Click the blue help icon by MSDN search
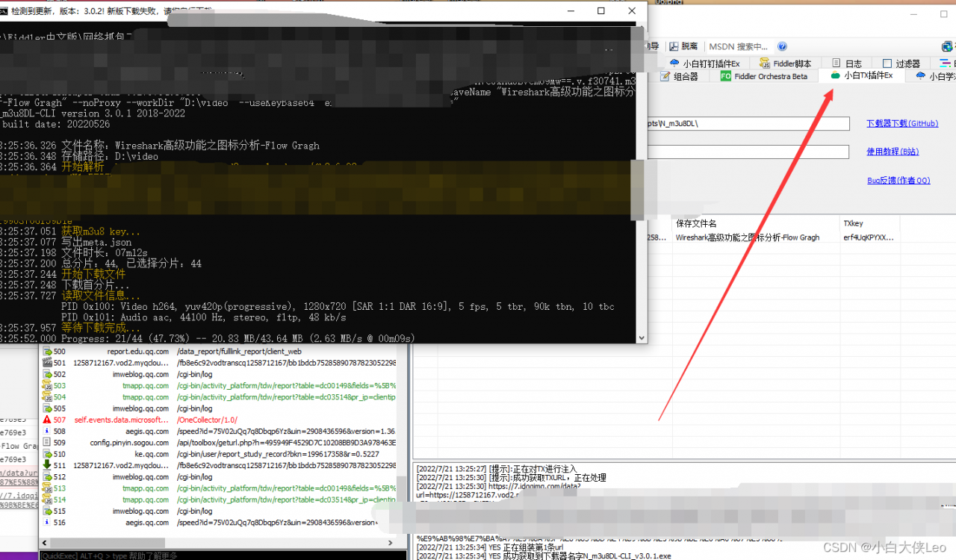The width and height of the screenshot is (956, 560). (782, 46)
